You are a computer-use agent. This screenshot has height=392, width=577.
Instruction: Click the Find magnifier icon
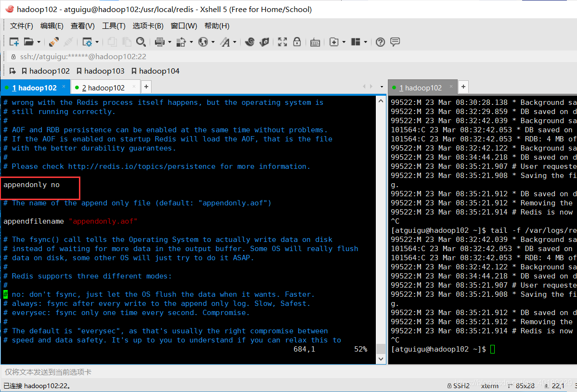[141, 42]
